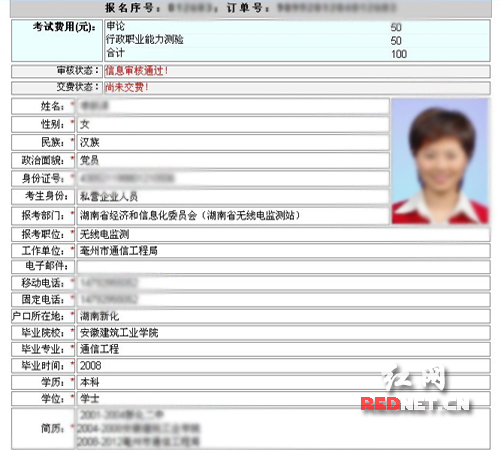The image size is (500, 450).
Task: Click the 100 total fee value
Action: click(399, 54)
